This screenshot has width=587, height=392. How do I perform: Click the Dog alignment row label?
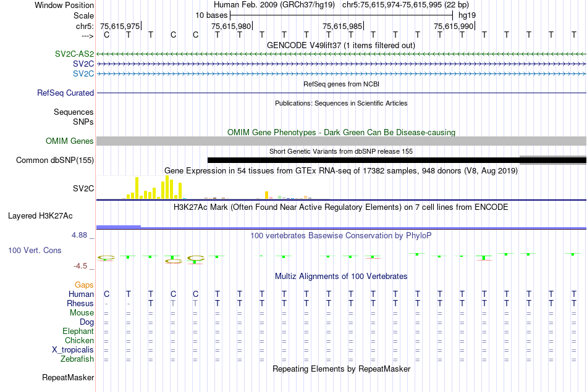pos(87,322)
